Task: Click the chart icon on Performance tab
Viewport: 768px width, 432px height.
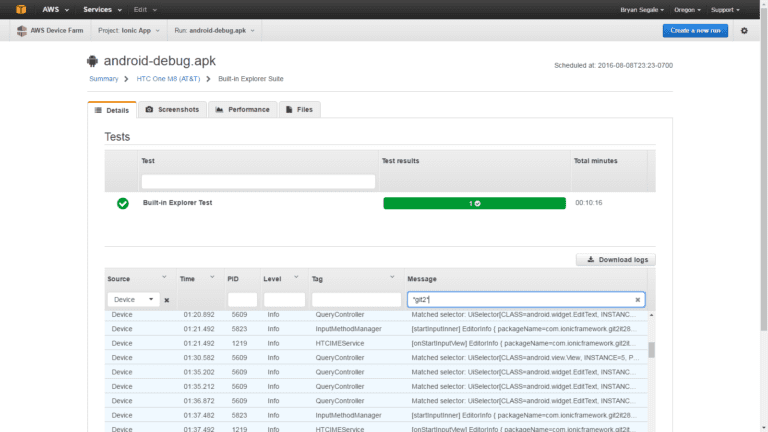Action: [x=219, y=109]
